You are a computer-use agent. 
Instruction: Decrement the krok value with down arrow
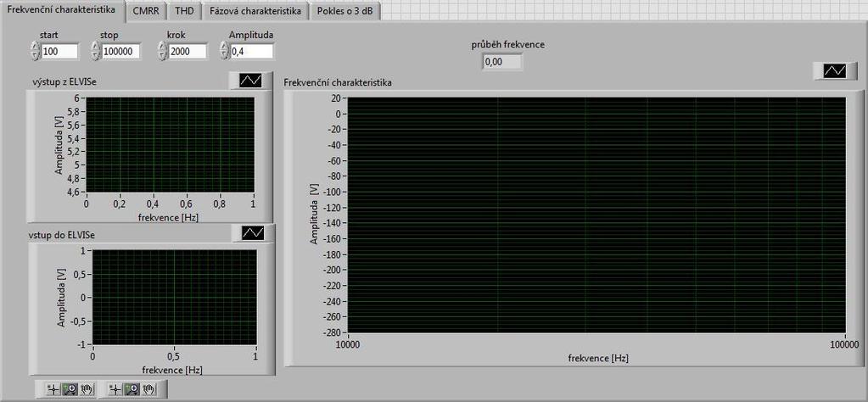coord(162,55)
